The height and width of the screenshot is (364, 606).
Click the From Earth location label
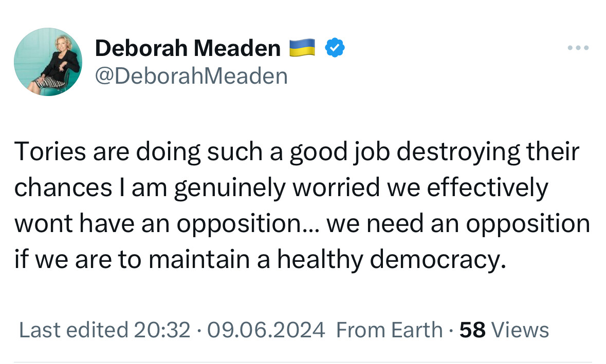(389, 330)
